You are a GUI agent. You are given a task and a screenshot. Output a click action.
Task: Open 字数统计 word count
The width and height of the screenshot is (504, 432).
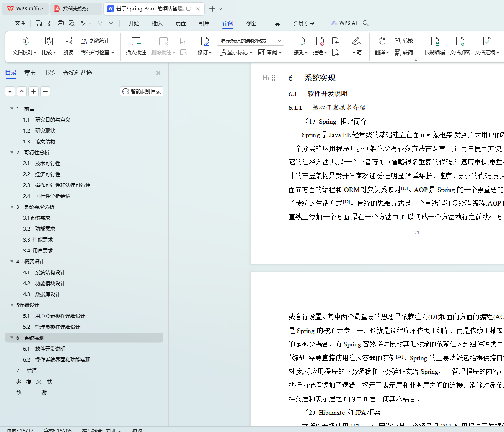pyautogui.click(x=95, y=41)
